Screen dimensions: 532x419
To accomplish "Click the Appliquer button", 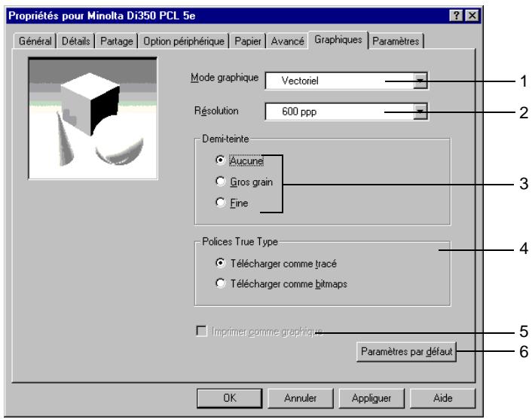I will point(371,398).
